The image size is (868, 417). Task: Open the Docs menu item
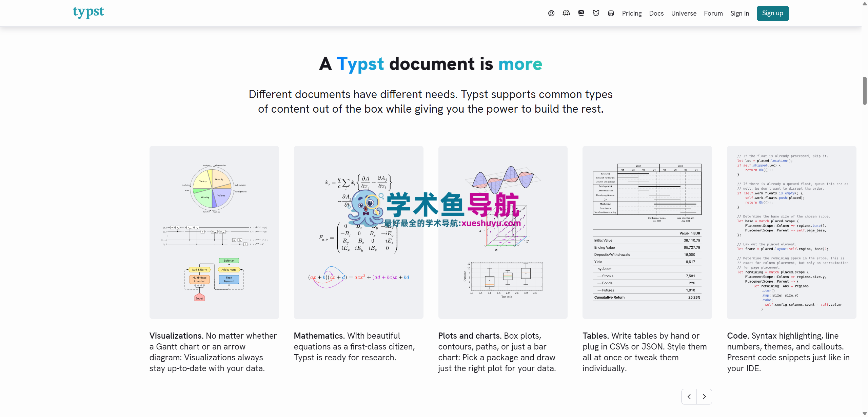(656, 13)
